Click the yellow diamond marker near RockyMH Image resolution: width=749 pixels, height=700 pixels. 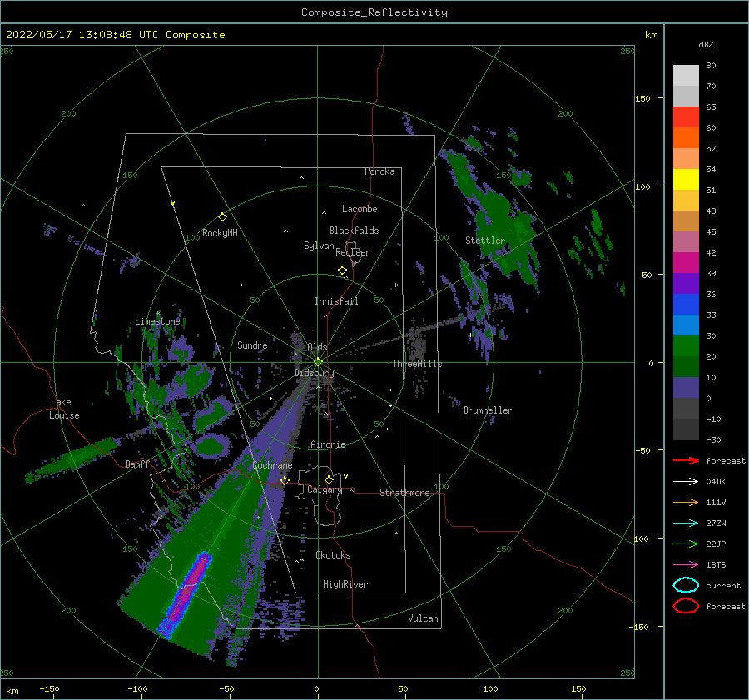tap(222, 217)
